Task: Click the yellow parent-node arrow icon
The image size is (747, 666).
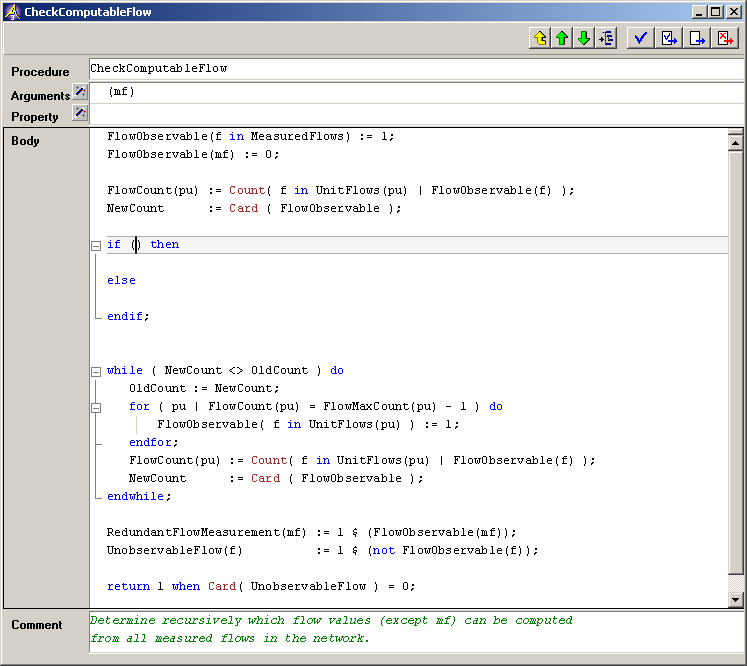Action: [x=540, y=38]
